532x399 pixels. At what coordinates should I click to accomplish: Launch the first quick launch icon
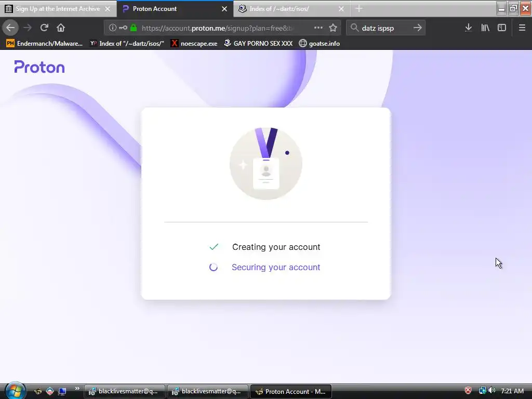click(38, 391)
